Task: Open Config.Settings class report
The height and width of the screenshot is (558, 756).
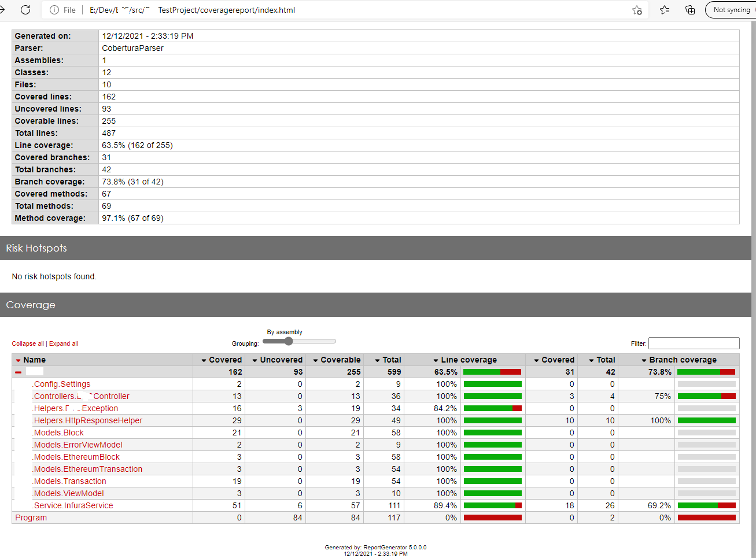Action: (x=61, y=384)
